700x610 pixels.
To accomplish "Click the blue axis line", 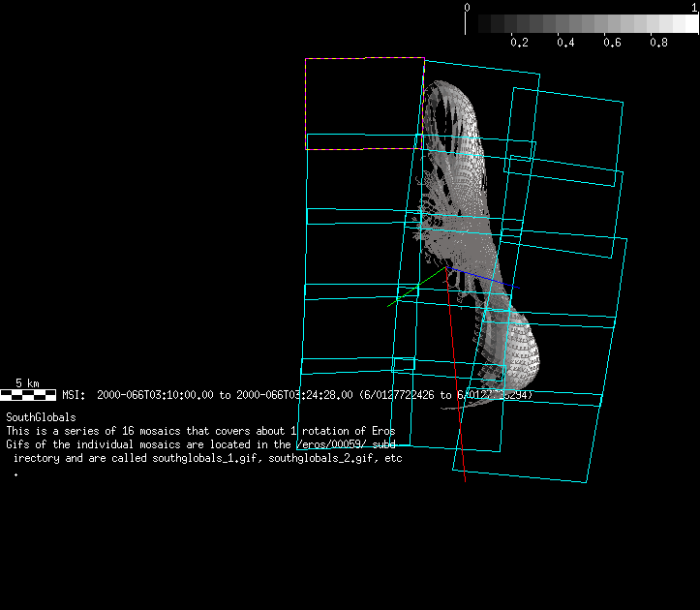I will 484,279.
